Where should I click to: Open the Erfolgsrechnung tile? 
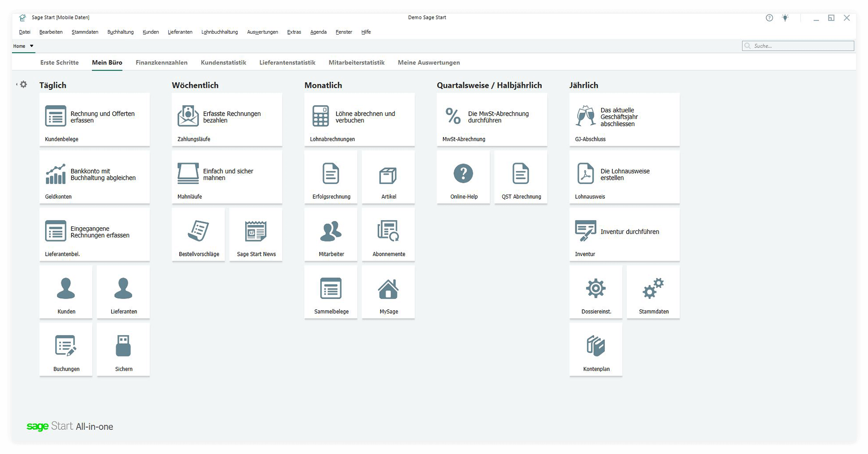pyautogui.click(x=331, y=177)
